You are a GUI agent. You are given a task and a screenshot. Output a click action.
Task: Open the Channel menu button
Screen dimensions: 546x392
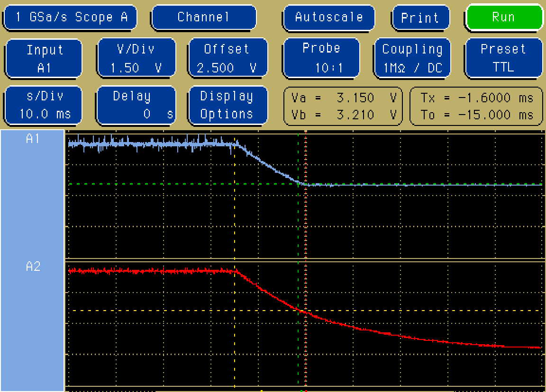[204, 17]
